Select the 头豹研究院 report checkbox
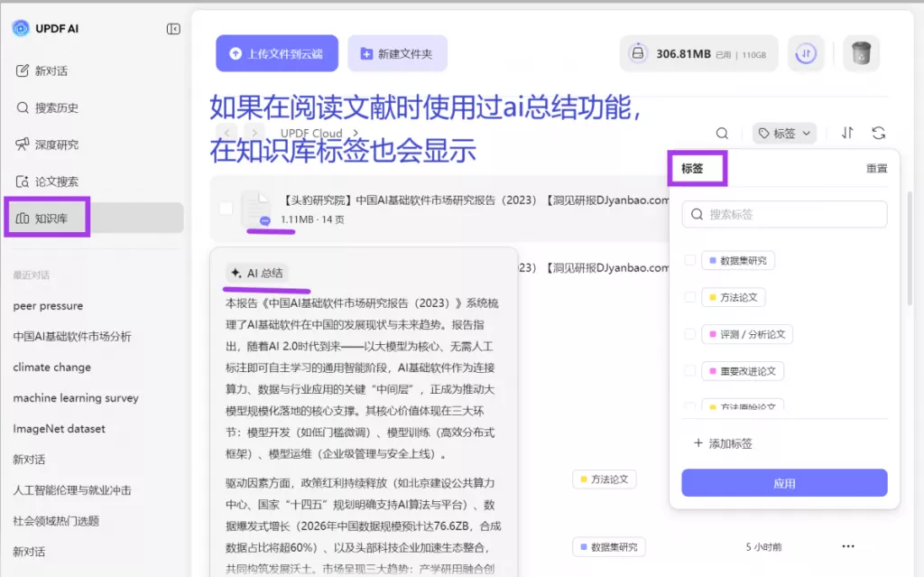 tap(225, 209)
